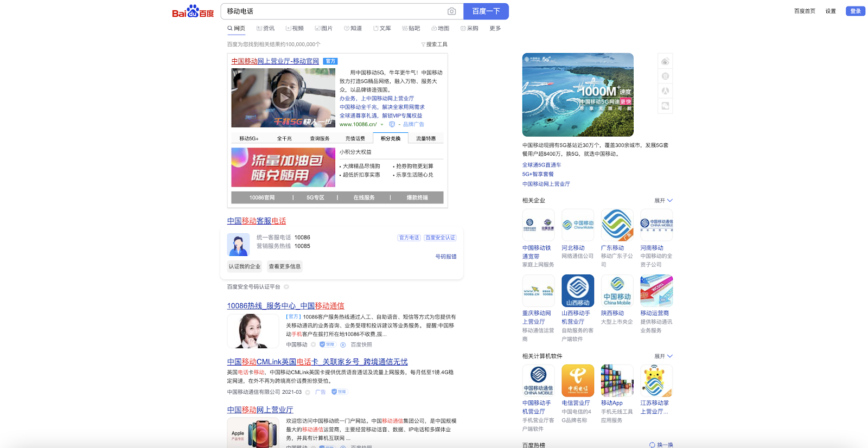Click the brand ad verification icon beside 品牌广告

pos(392,124)
